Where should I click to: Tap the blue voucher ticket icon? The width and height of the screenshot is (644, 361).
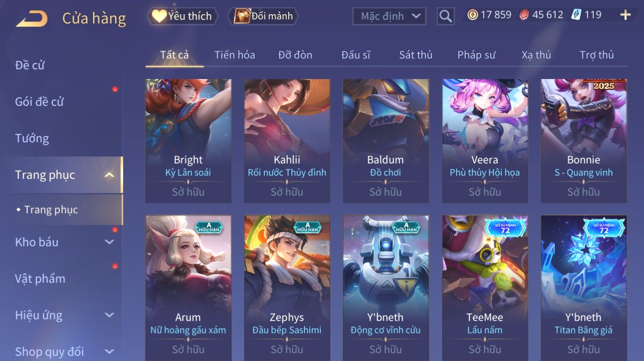576,15
